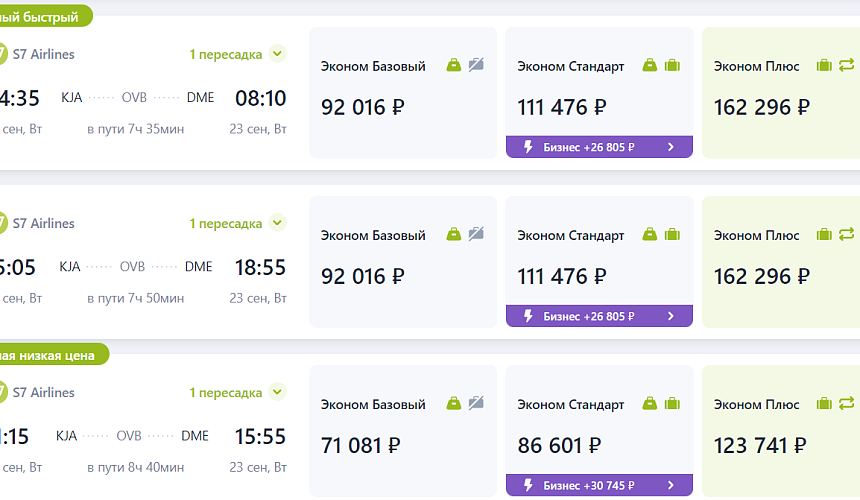Open Бизнес +26 805 ₽ upgrade for second flight
860x500 pixels.
coord(599,316)
